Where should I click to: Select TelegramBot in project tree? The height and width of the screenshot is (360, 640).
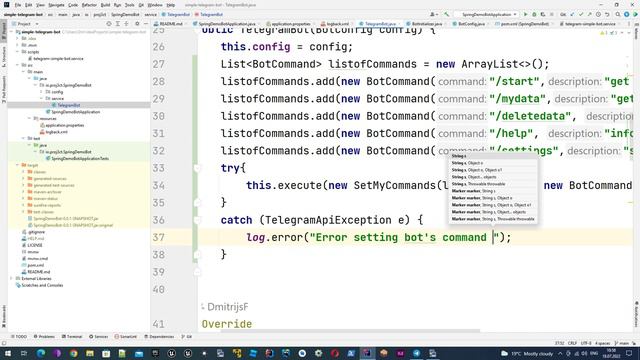pos(68,105)
